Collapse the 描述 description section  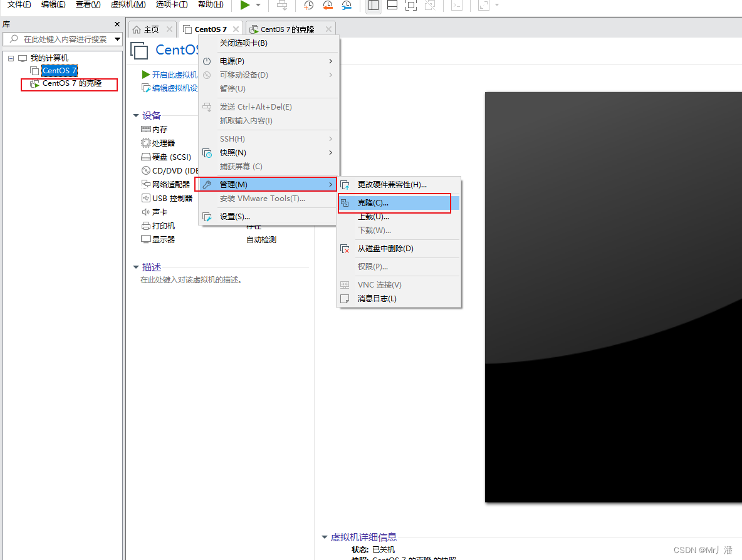(136, 267)
